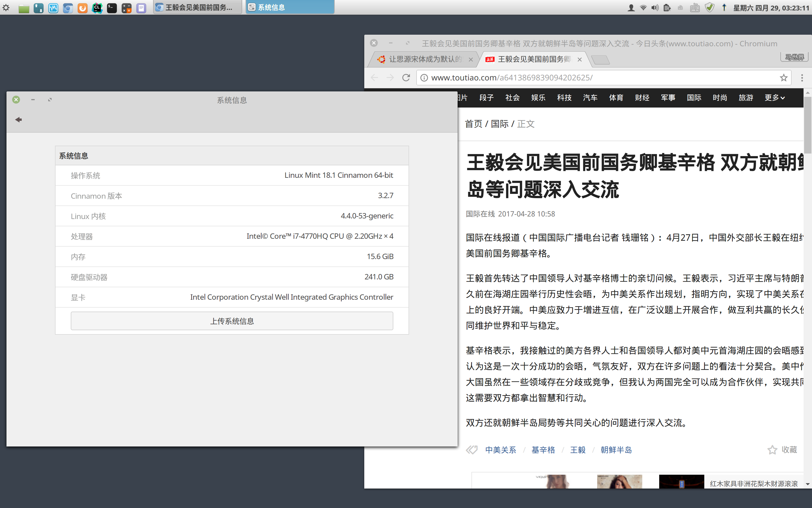Launch CLion from the panel
This screenshot has width=812, height=508.
click(x=97, y=8)
